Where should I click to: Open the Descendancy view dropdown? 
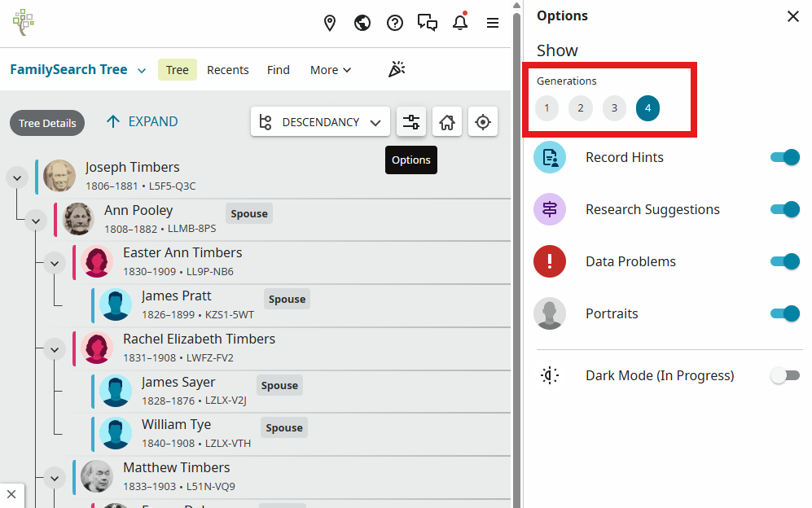(320, 121)
